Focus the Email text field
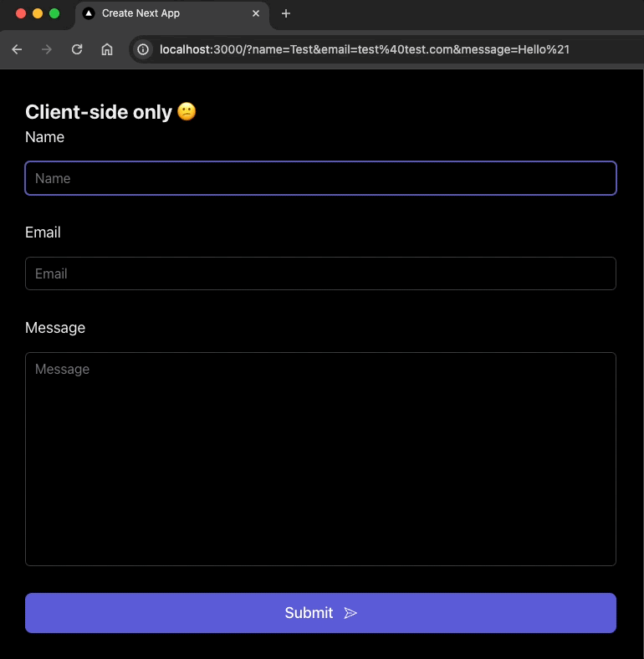The image size is (644, 659). tap(320, 273)
